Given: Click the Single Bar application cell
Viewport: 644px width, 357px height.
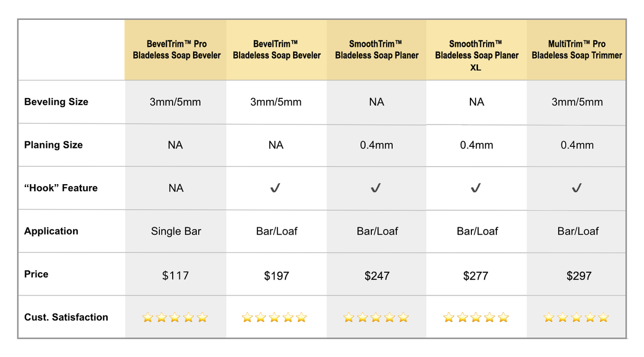Looking at the screenshot, I should pos(176,232).
